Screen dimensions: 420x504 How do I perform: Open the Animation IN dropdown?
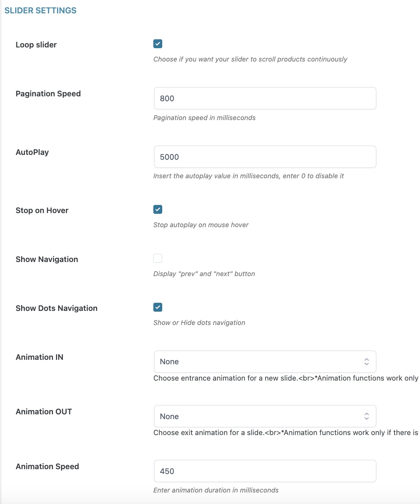coord(265,362)
